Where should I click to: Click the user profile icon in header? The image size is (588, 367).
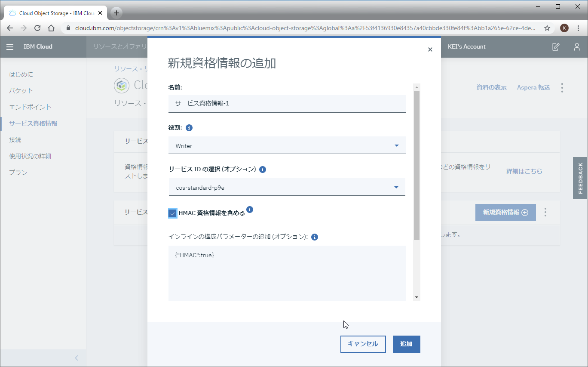coord(577,47)
